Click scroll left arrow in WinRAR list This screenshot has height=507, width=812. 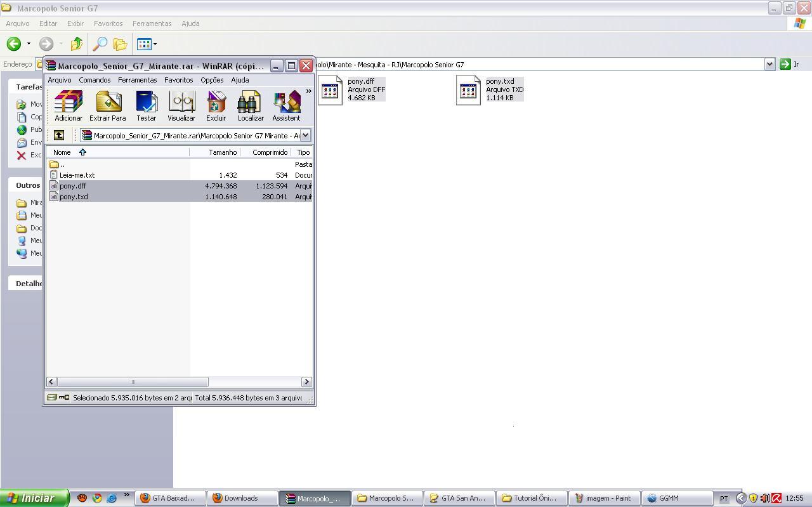(x=52, y=381)
